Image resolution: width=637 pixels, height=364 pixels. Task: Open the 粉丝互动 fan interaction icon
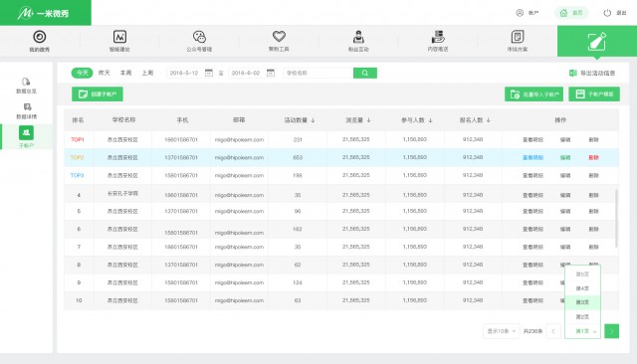[x=358, y=37]
